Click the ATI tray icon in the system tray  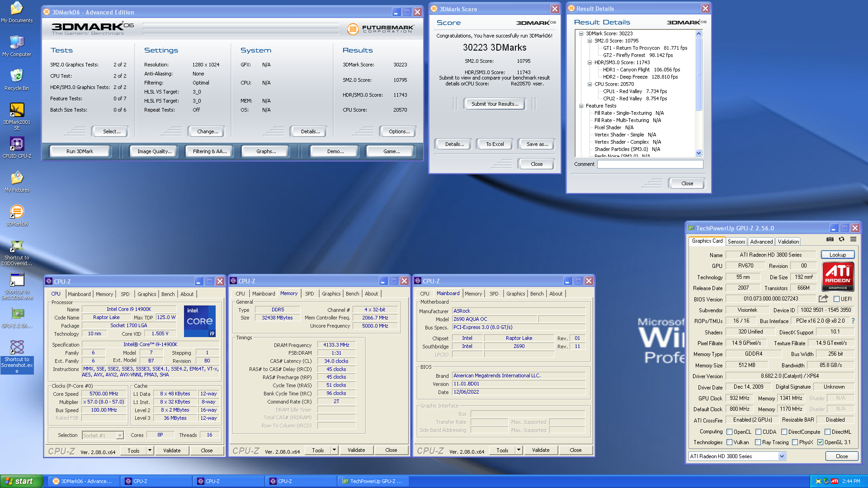835,481
